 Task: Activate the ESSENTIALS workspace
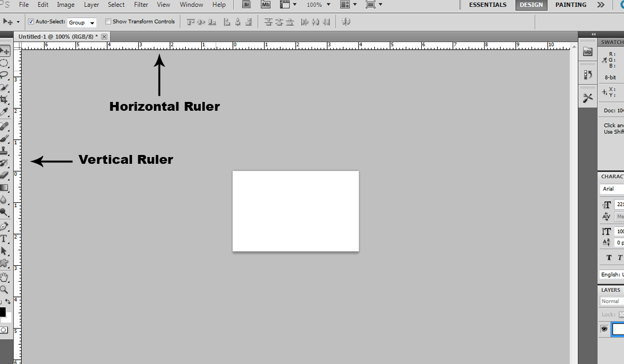[487, 5]
